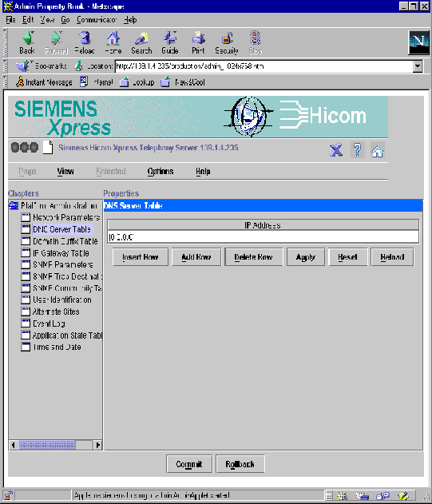Open the Security toolbar icon
This screenshot has height=504, width=432.
(227, 38)
